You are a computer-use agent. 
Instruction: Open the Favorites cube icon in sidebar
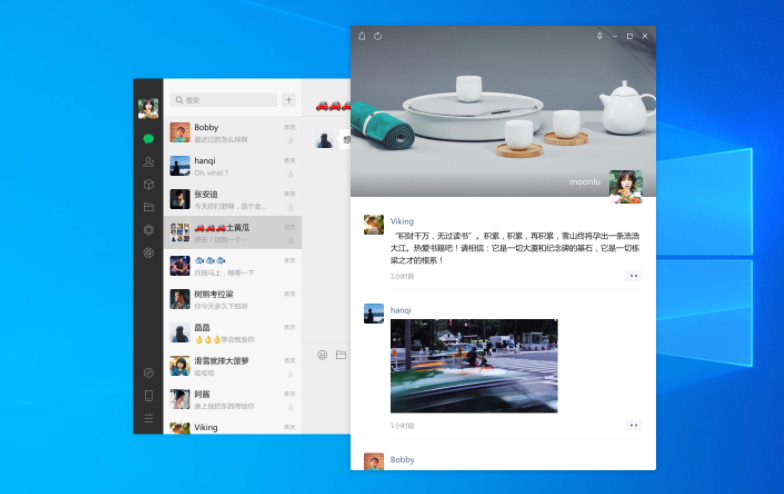pos(148,184)
